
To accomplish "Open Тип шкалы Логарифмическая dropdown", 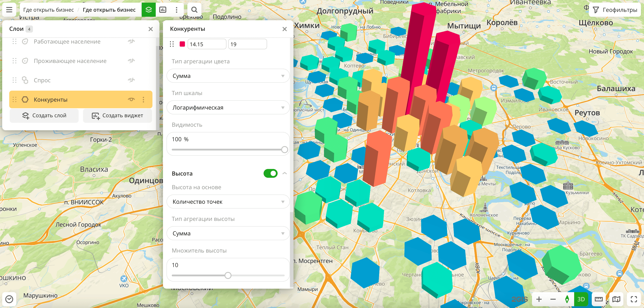I will [x=228, y=107].
